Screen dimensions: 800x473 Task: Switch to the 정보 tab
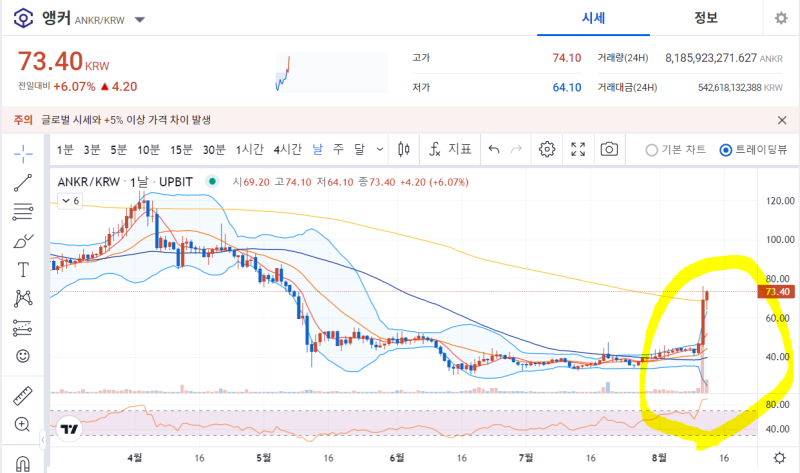click(706, 18)
